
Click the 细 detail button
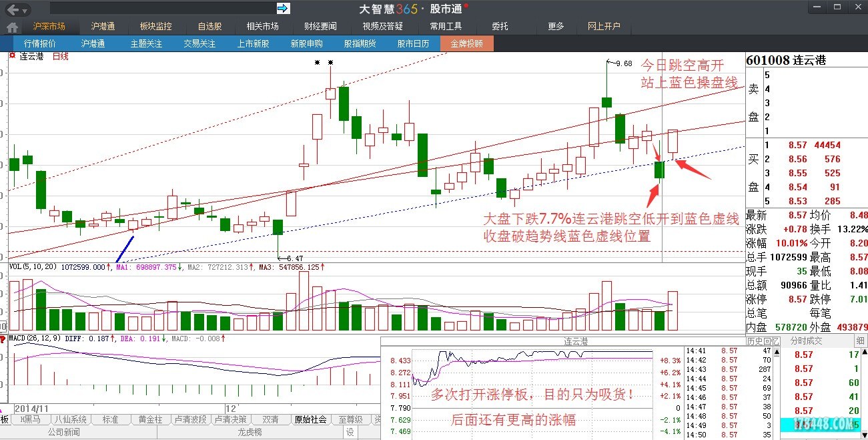[860, 341]
